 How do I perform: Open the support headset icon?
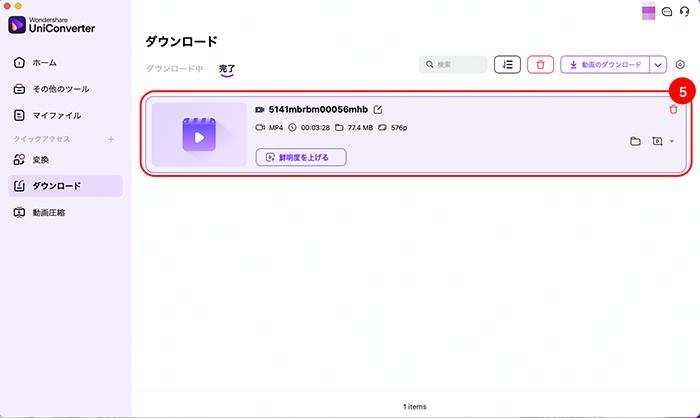pos(684,12)
